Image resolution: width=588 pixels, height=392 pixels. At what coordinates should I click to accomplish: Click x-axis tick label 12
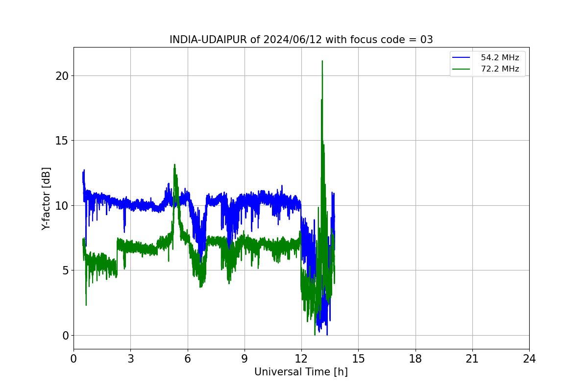[x=301, y=359]
